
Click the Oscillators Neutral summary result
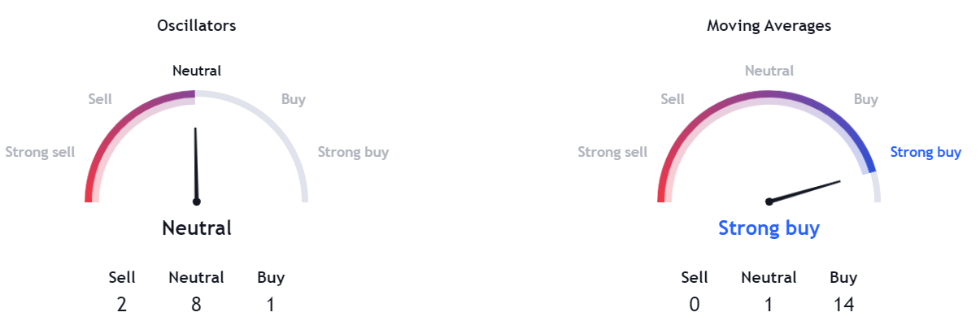click(197, 228)
